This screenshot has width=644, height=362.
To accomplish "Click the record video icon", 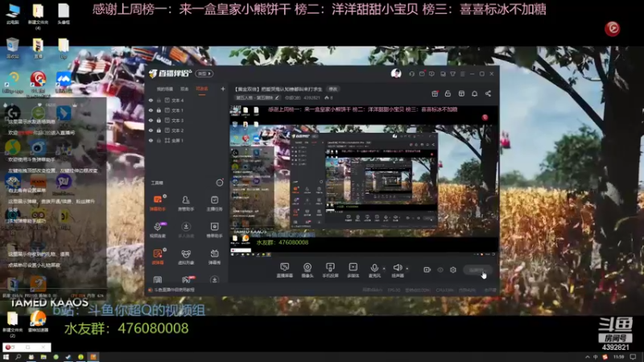I will [427, 269].
